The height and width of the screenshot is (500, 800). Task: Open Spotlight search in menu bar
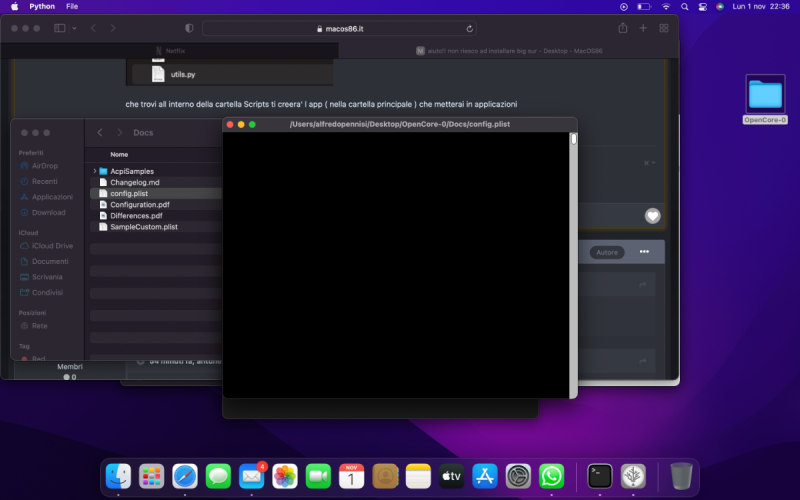pyautogui.click(x=685, y=7)
